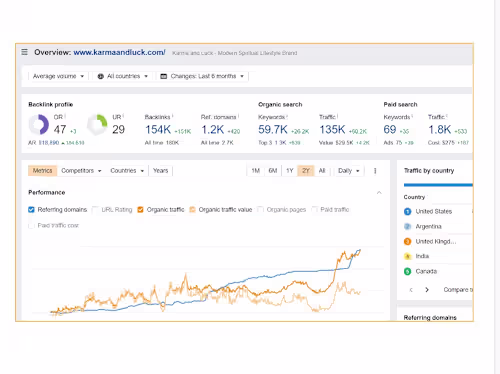Click the UR donut chart icon
This screenshot has width=500, height=374.
[97, 124]
